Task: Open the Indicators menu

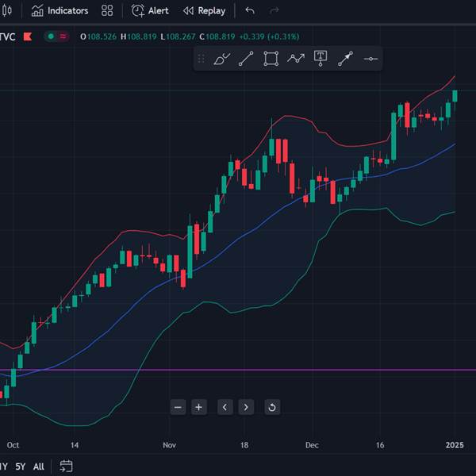Action: pyautogui.click(x=59, y=10)
